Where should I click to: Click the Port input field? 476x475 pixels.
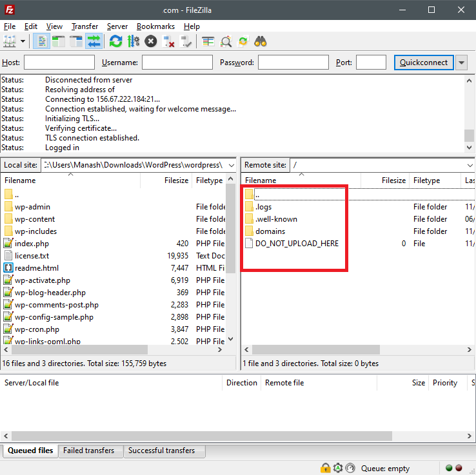click(x=371, y=62)
